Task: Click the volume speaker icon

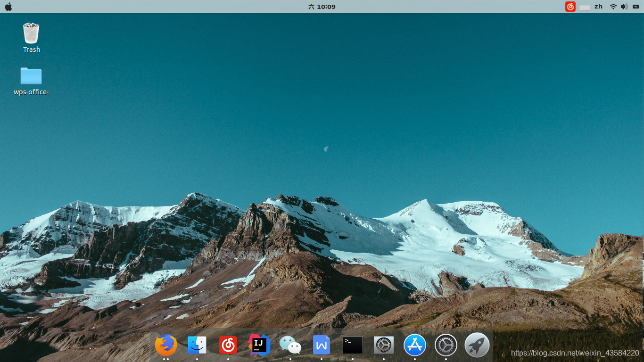Action: coord(624,7)
